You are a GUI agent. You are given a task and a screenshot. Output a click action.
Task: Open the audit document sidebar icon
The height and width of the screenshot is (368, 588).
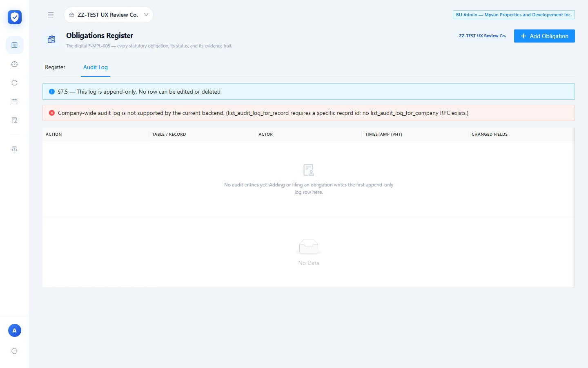click(15, 120)
